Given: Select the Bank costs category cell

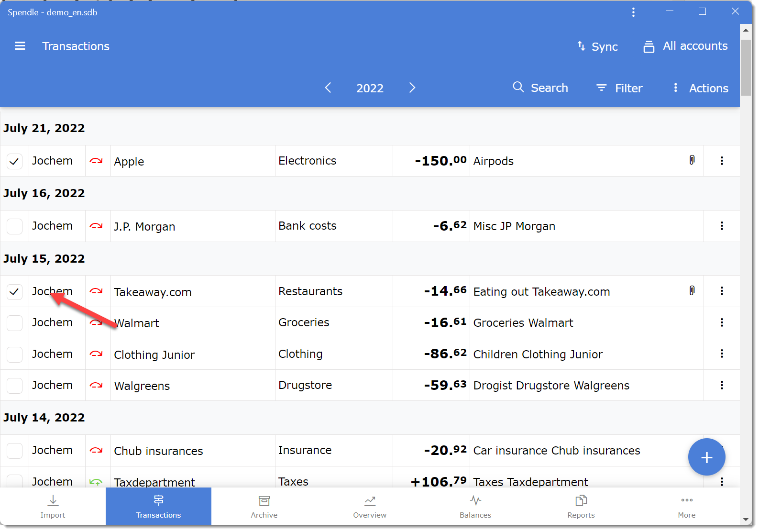Looking at the screenshot, I should click(334, 226).
